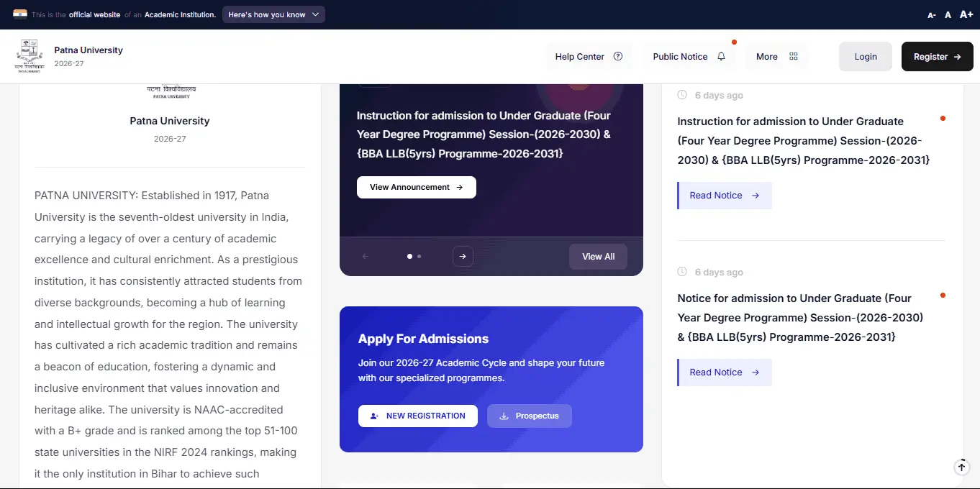The width and height of the screenshot is (980, 489).
Task: Increase font size with A+ button
Action: [966, 14]
